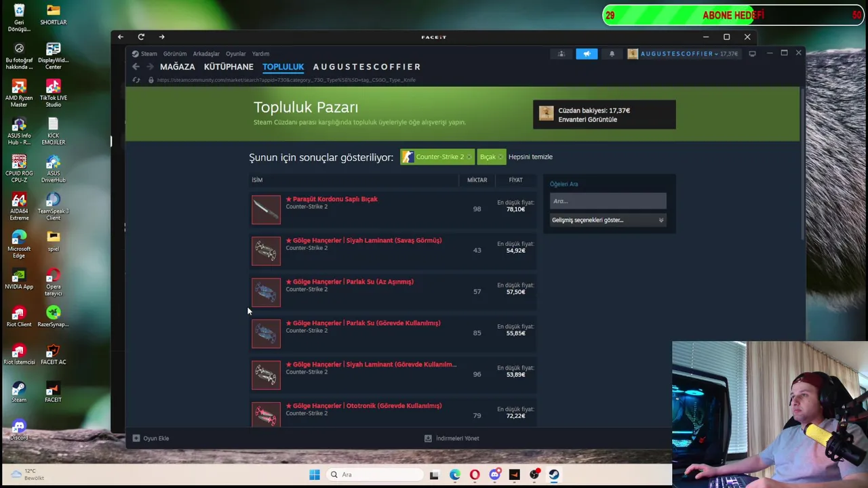Viewport: 868px width, 488px height.
Task: Select the TOPLULUK tab
Action: tap(283, 66)
